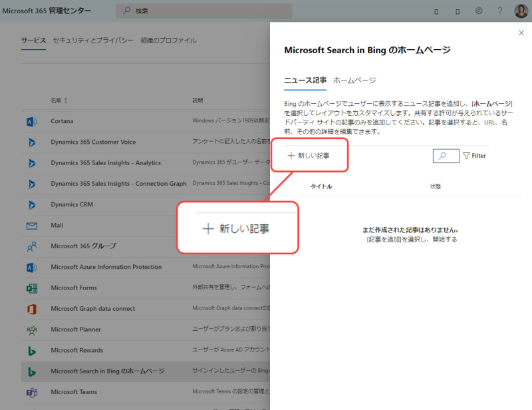Open the user profile avatar

(x=521, y=11)
